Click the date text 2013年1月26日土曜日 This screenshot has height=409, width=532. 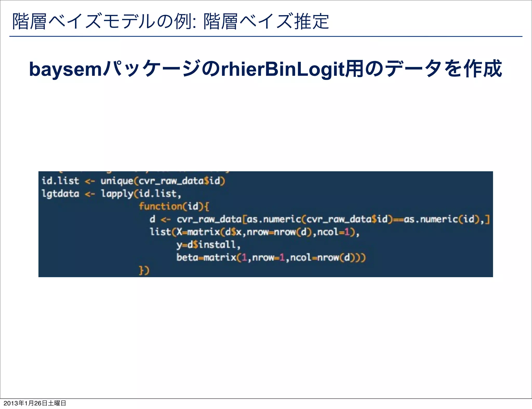[x=35, y=403]
